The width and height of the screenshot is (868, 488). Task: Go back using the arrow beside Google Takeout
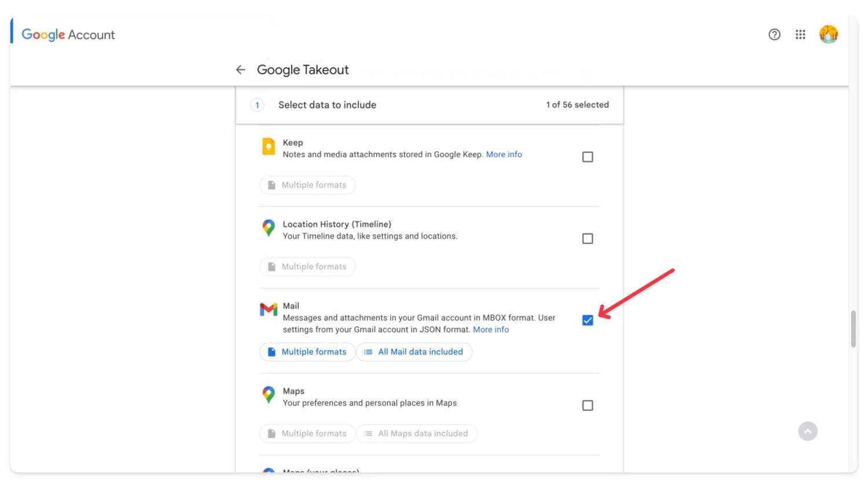[x=241, y=70]
